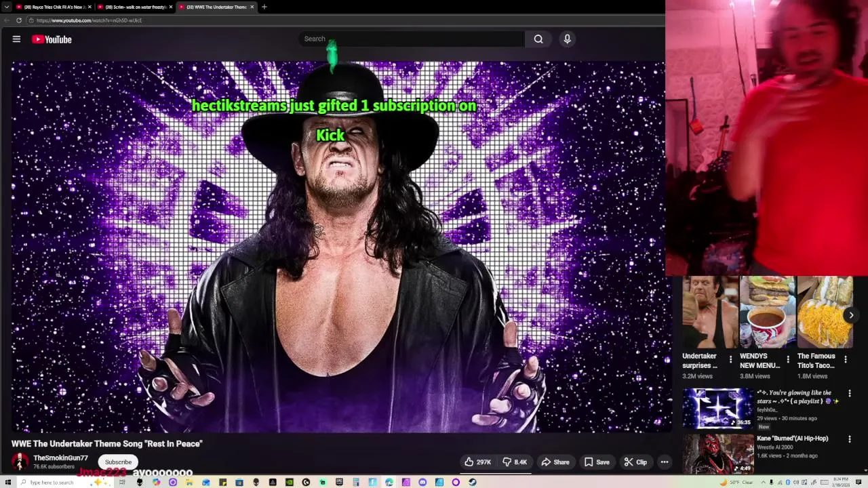Open options menu for 'WENDYS NEW MENU' short
The width and height of the screenshot is (868, 488).
point(788,359)
